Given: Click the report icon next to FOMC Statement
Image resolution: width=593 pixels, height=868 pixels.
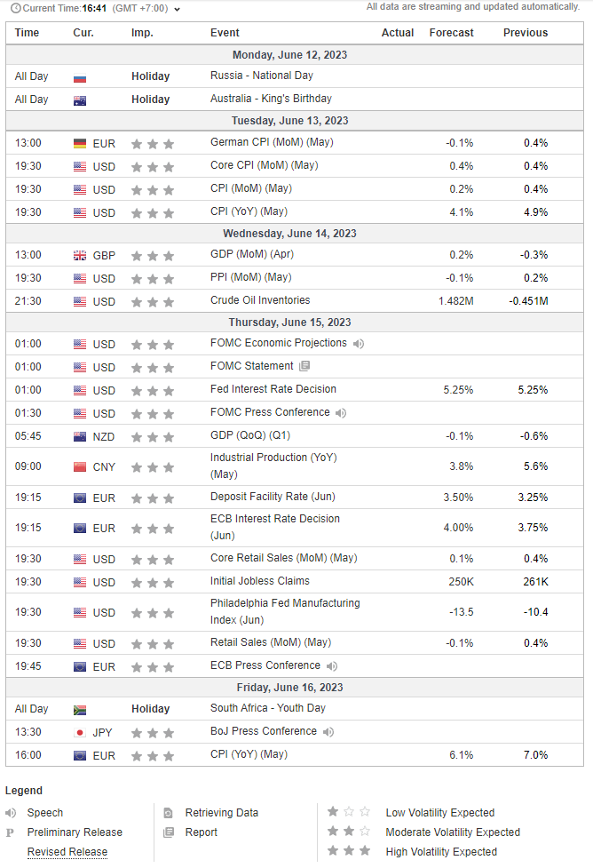Looking at the screenshot, I should [304, 366].
